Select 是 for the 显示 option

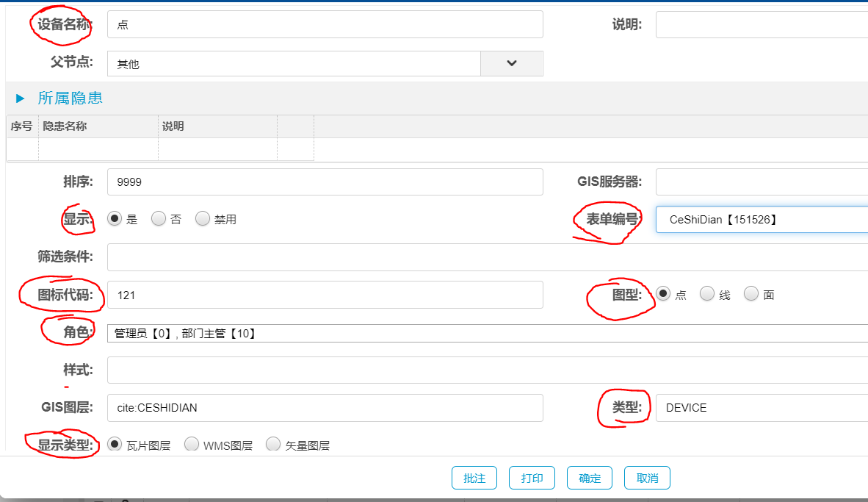pos(115,219)
